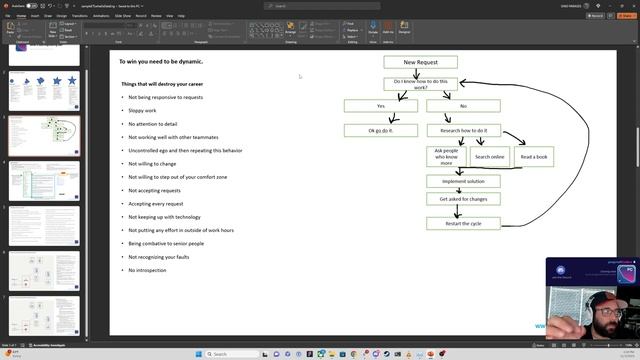Open the font name box
Viewport: 640px width, 360px height.
[104, 25]
